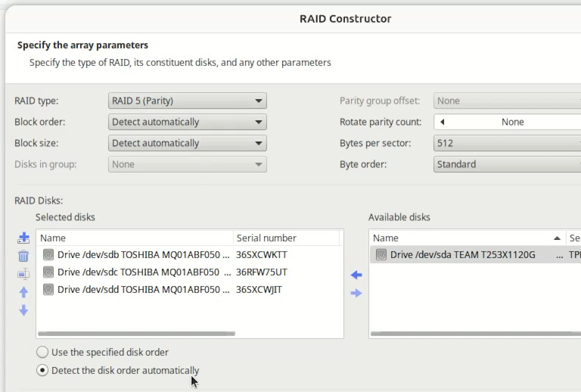Click the add disk plus icon
The image size is (581, 392).
click(x=23, y=238)
